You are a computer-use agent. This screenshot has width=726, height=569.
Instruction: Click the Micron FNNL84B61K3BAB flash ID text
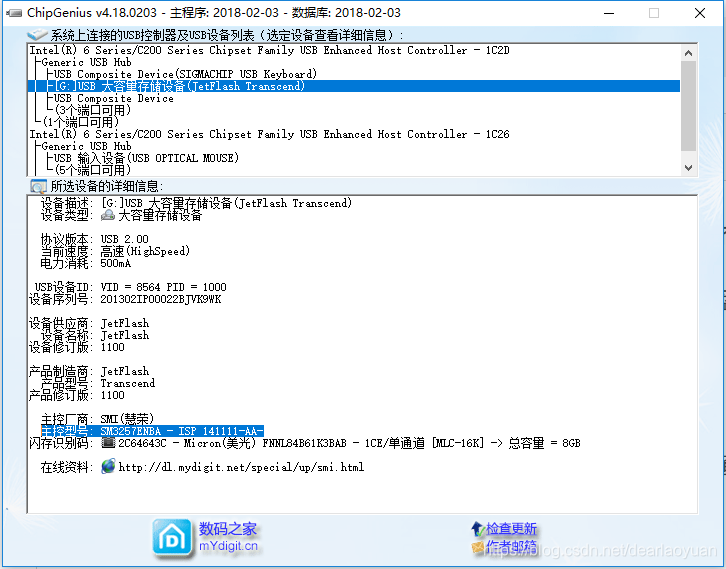coord(265,443)
